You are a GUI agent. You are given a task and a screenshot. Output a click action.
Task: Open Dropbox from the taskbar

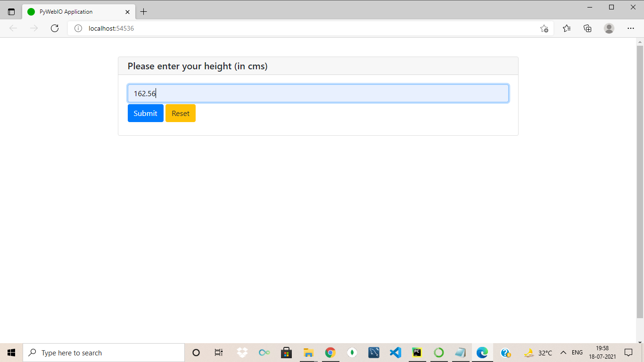point(242,353)
